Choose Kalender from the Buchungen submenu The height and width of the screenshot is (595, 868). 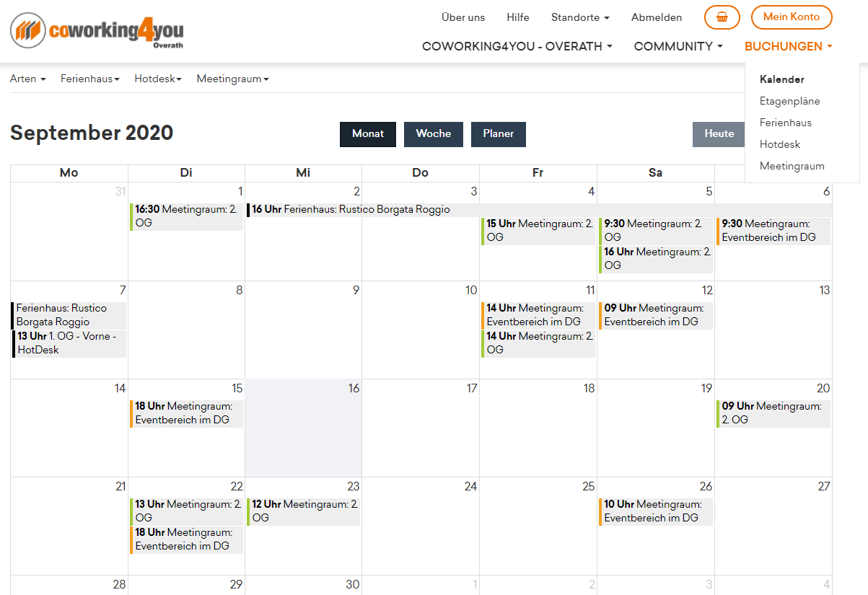tap(781, 79)
